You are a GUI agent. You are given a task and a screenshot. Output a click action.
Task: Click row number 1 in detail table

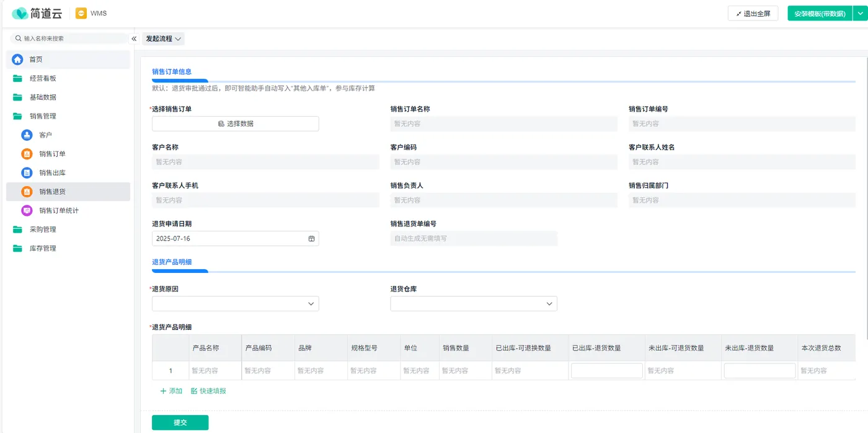(x=170, y=371)
